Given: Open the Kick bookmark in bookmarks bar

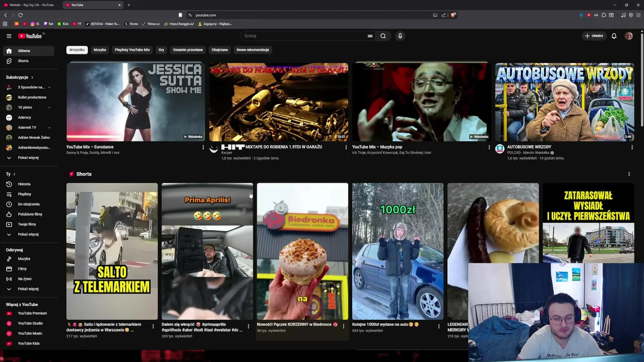Looking at the screenshot, I should click(63, 24).
